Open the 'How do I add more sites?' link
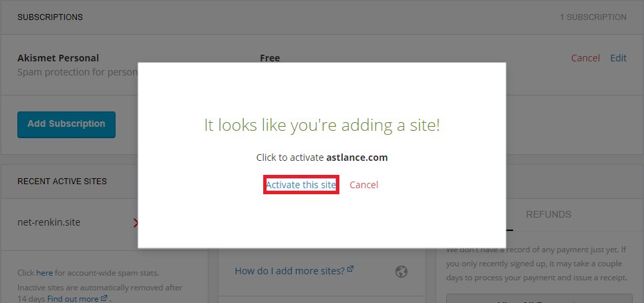 tap(289, 271)
